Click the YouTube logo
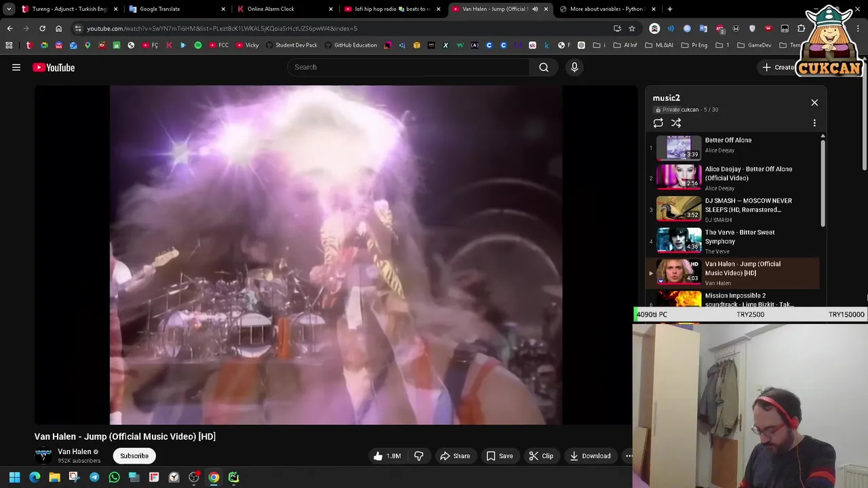The height and width of the screenshot is (488, 868). 54,67
